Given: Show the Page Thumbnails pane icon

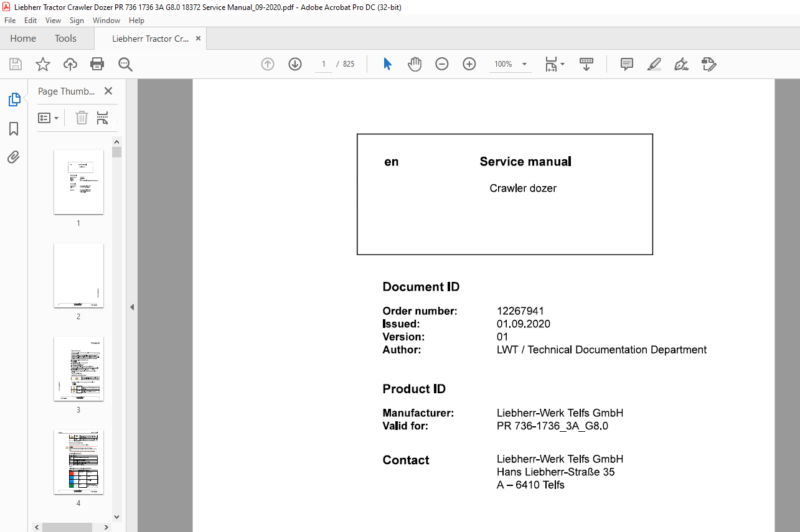Looking at the screenshot, I should click(x=14, y=100).
